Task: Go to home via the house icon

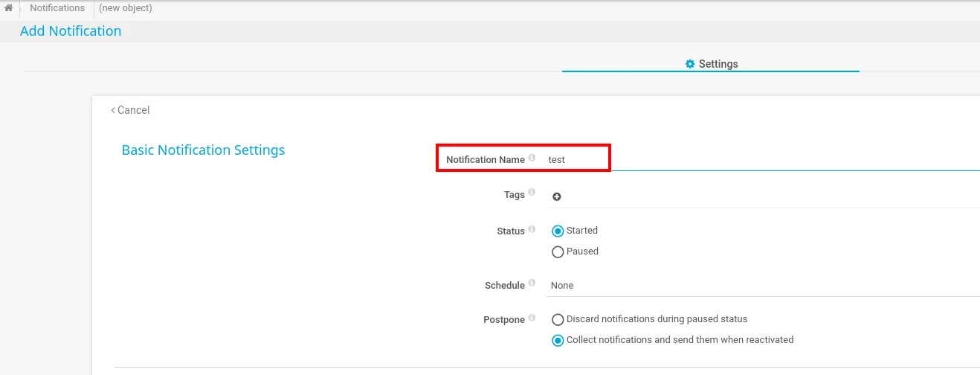Action: pos(9,8)
